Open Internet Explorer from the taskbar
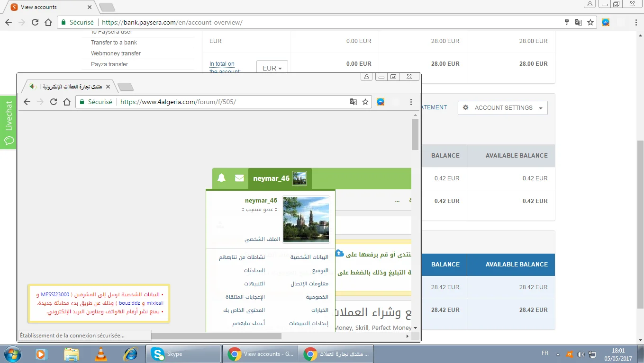 pos(130,354)
